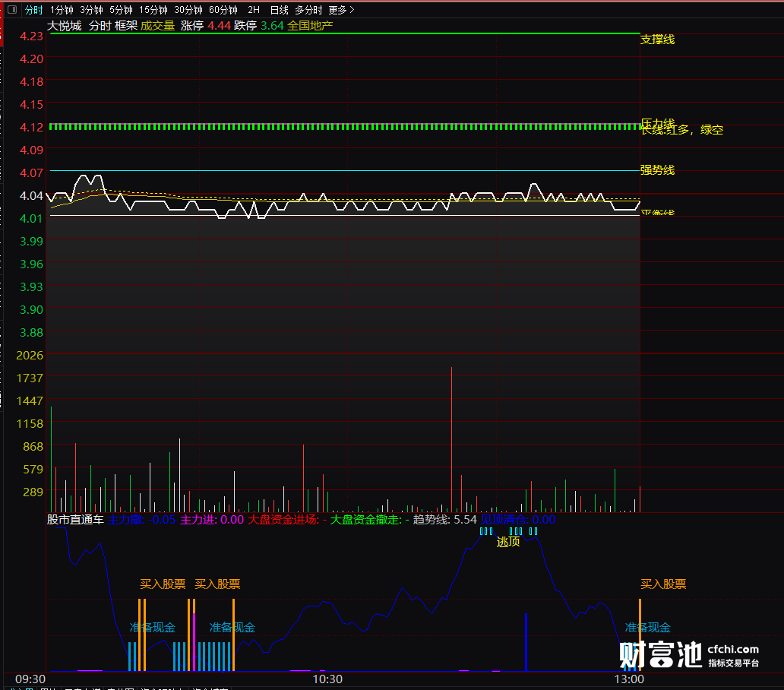
Task: Click the 框架 label in header
Action: pos(126,26)
